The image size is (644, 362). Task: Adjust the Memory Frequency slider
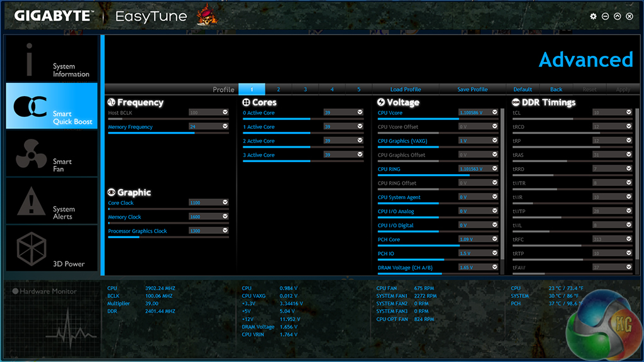(x=169, y=133)
